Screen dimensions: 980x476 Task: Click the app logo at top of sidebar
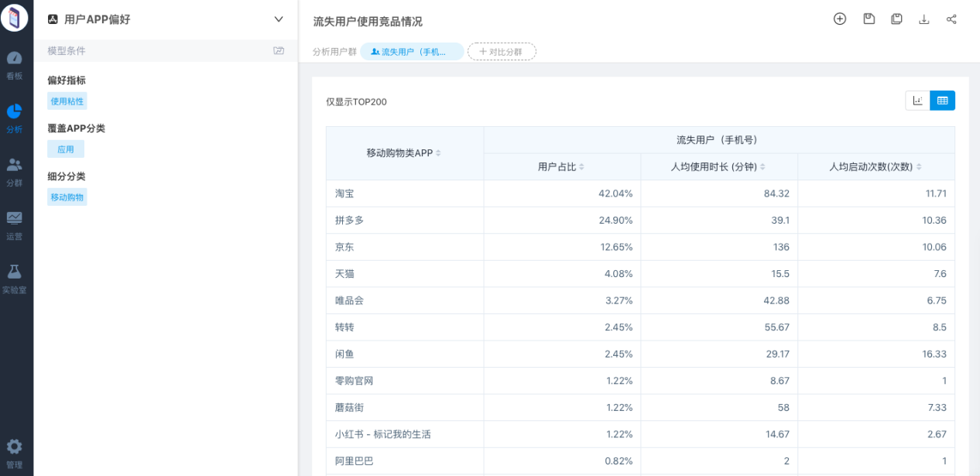click(14, 17)
